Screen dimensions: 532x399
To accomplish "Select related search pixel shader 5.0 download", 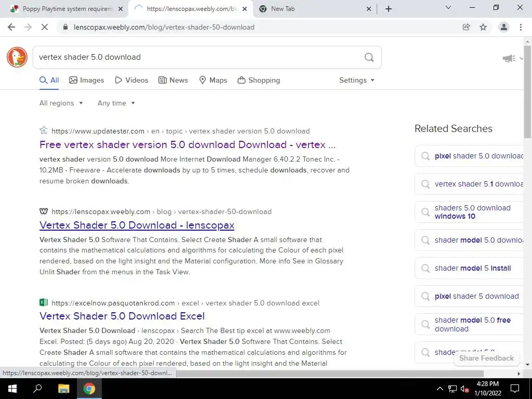I will 470,156.
